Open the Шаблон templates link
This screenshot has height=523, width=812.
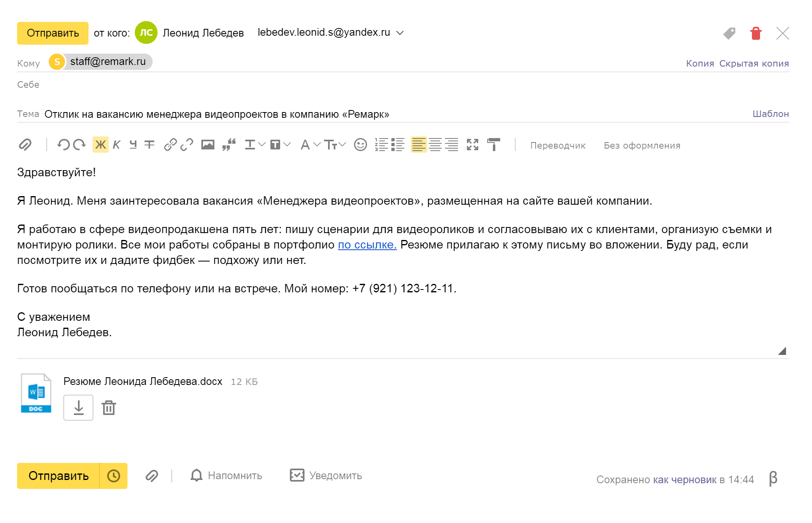pos(771,114)
